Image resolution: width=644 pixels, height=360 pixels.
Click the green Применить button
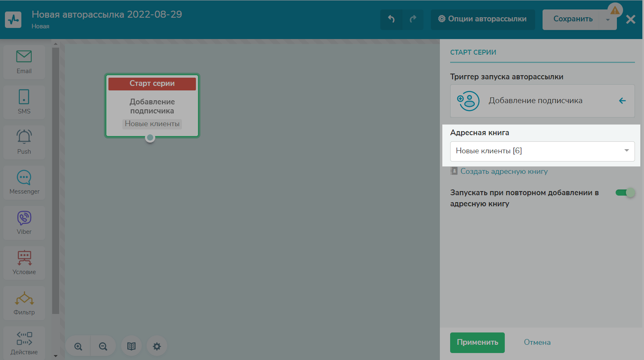tap(477, 343)
